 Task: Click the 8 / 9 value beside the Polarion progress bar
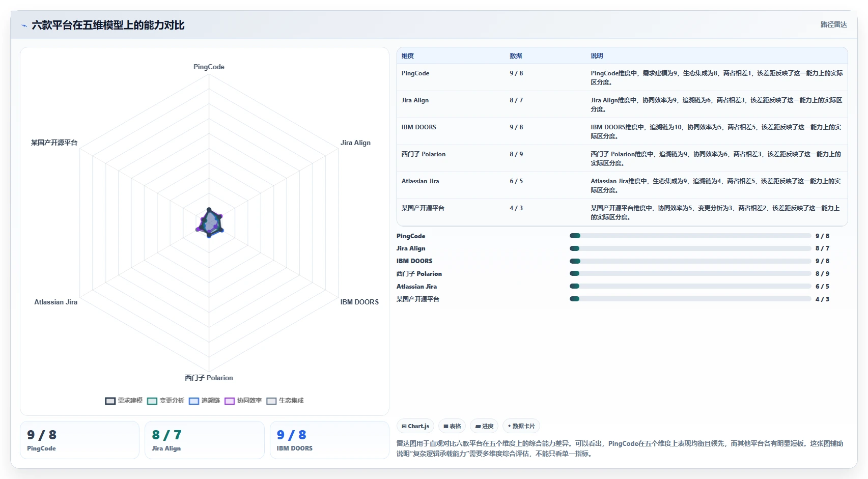(x=822, y=273)
